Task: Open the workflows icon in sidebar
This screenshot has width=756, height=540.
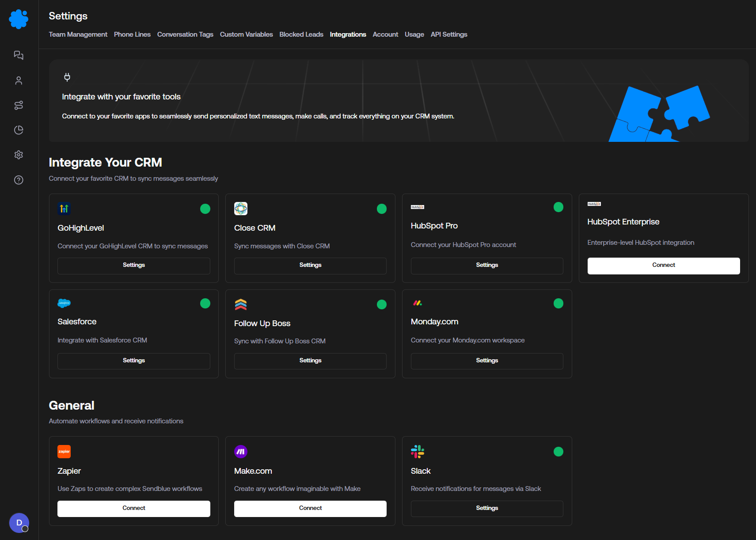Action: (19, 105)
